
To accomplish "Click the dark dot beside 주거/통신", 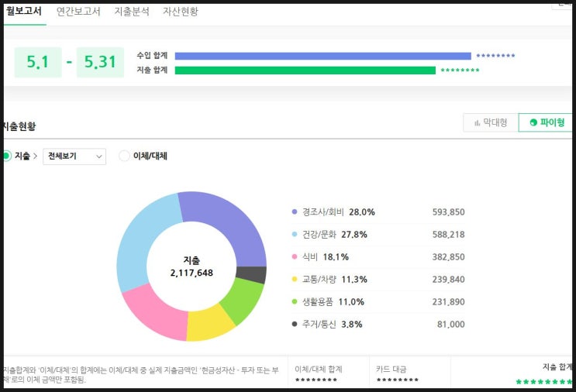I will tap(295, 324).
